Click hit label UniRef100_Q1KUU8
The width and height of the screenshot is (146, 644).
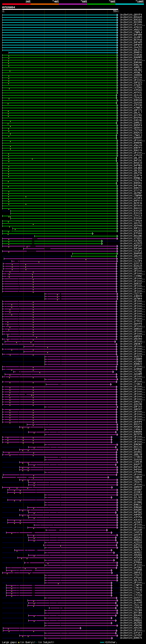tap(131, 103)
